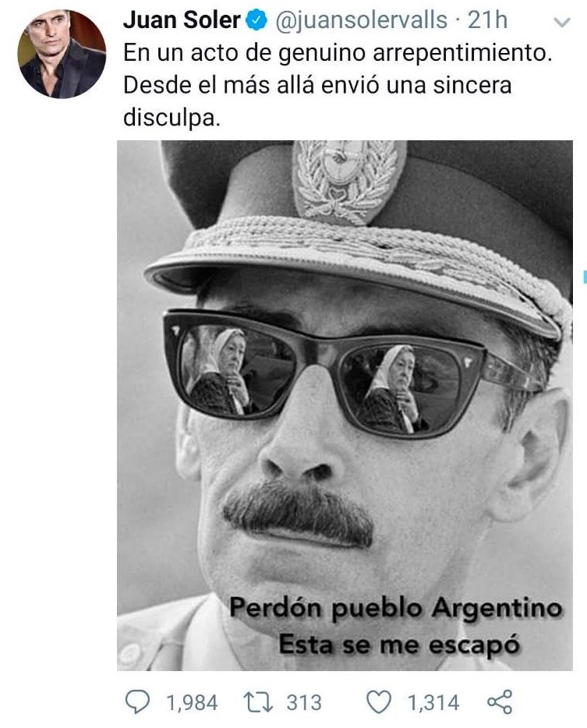Click the retweet arrows icon

point(259,702)
